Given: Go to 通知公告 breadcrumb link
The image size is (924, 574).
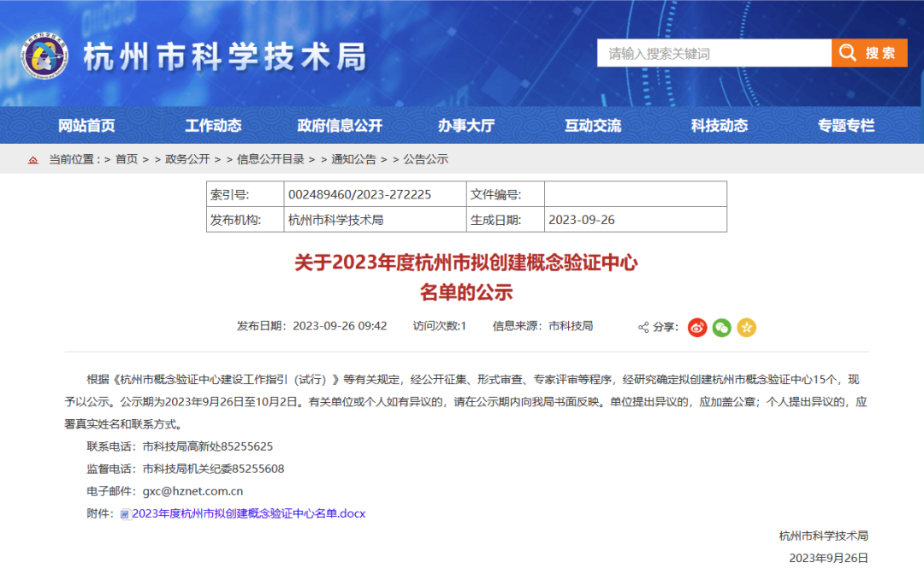Looking at the screenshot, I should click(x=353, y=159).
